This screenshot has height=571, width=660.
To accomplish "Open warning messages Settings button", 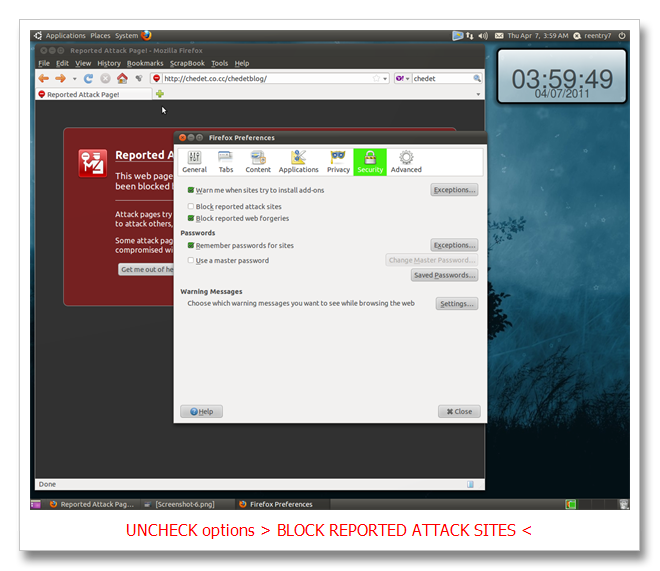I will tap(457, 304).
